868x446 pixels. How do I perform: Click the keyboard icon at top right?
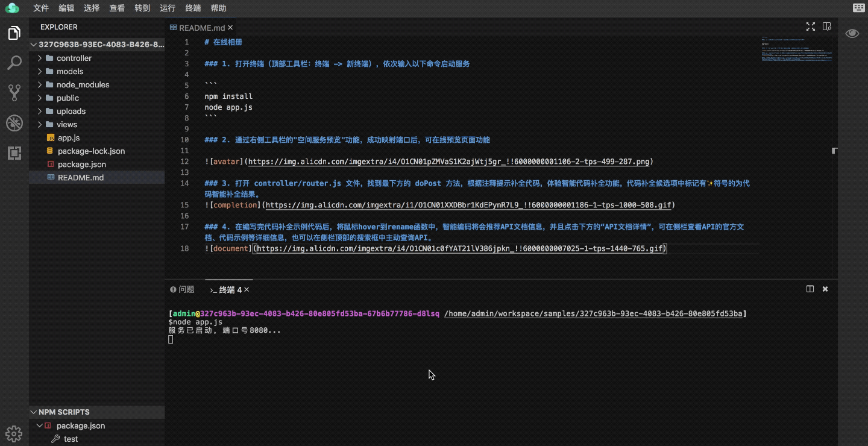[859, 8]
